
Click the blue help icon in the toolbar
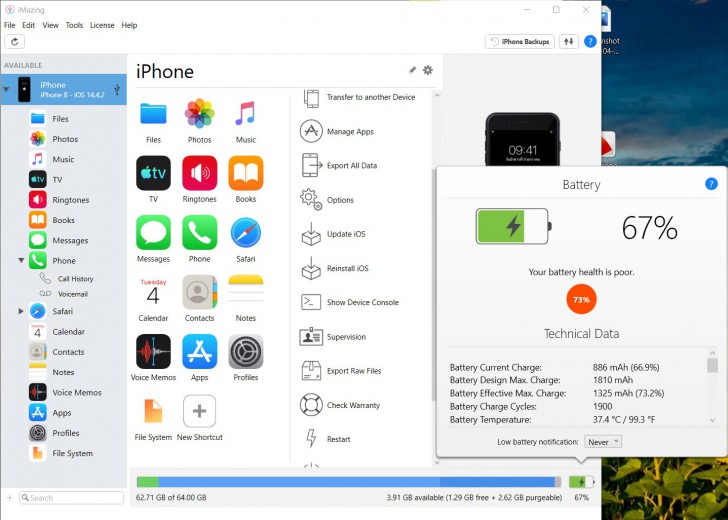pyautogui.click(x=590, y=41)
